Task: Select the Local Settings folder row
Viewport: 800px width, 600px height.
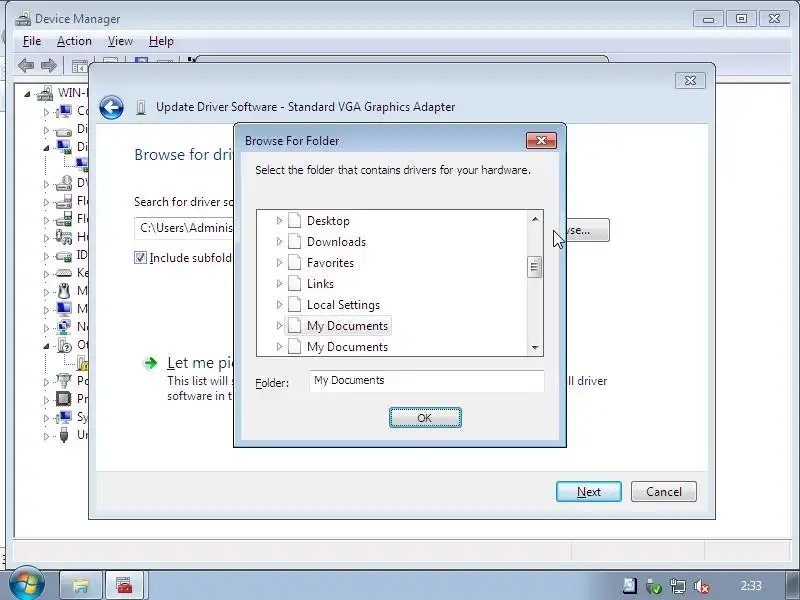Action: [334, 304]
